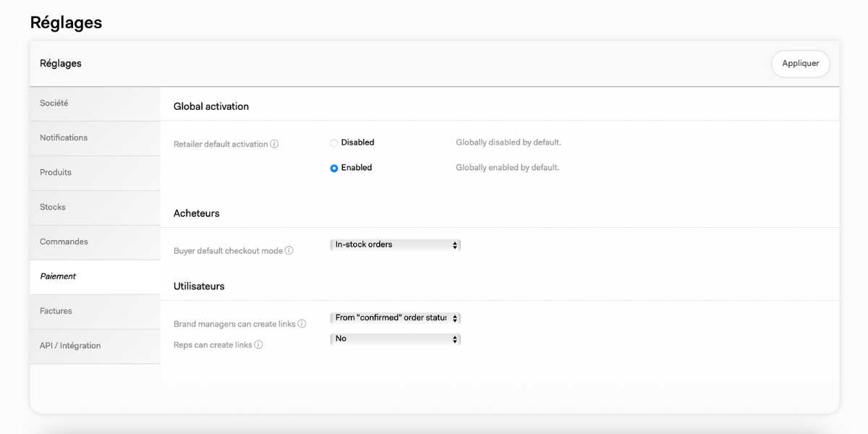Click the Appliquer button
Viewport: 868px width, 434px height.
800,64
